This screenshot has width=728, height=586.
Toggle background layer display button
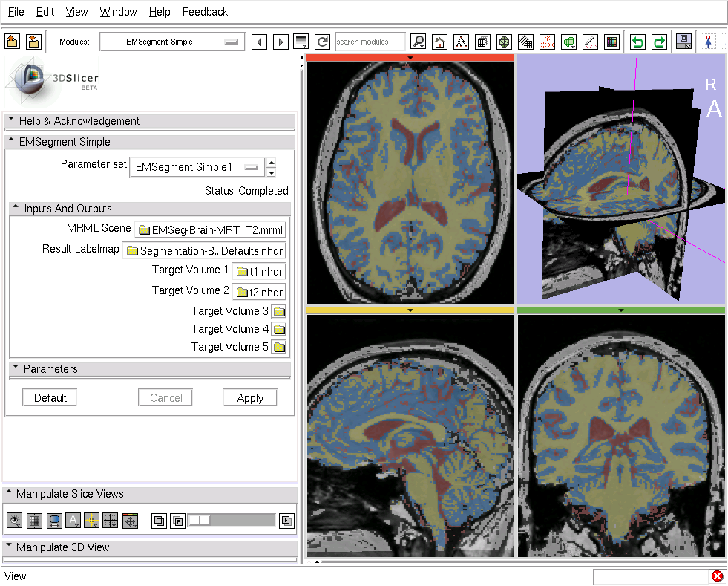pyautogui.click(x=178, y=521)
